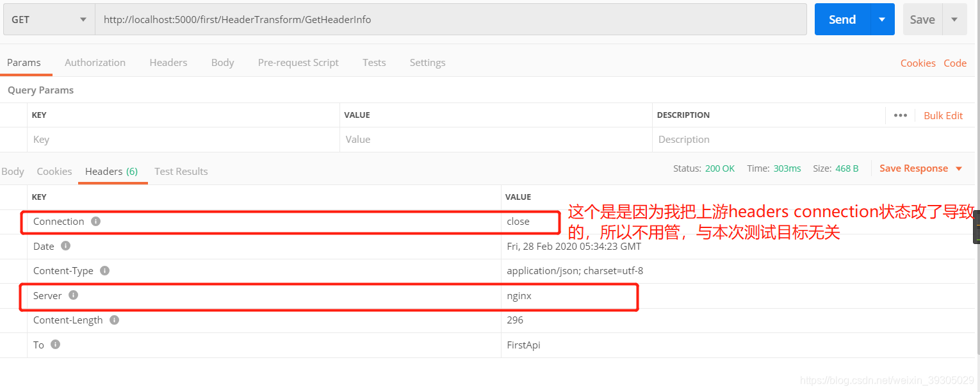This screenshot has width=980, height=392.
Task: Open the three-dots column options menu
Action: (901, 115)
